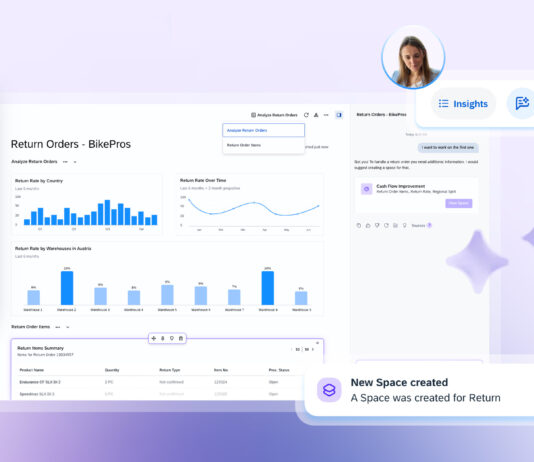Click the microphone icon on card toolbar
This screenshot has width=534, height=462.
pyautogui.click(x=163, y=338)
